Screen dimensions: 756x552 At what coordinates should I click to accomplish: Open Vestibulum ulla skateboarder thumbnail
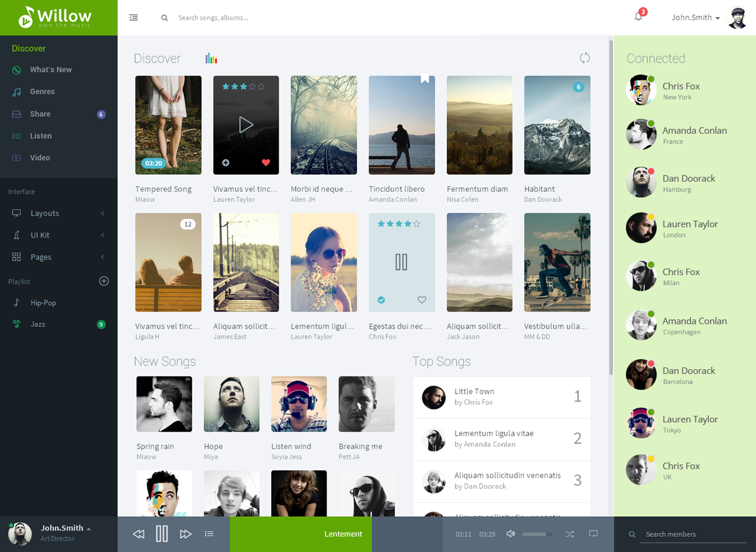pos(557,262)
